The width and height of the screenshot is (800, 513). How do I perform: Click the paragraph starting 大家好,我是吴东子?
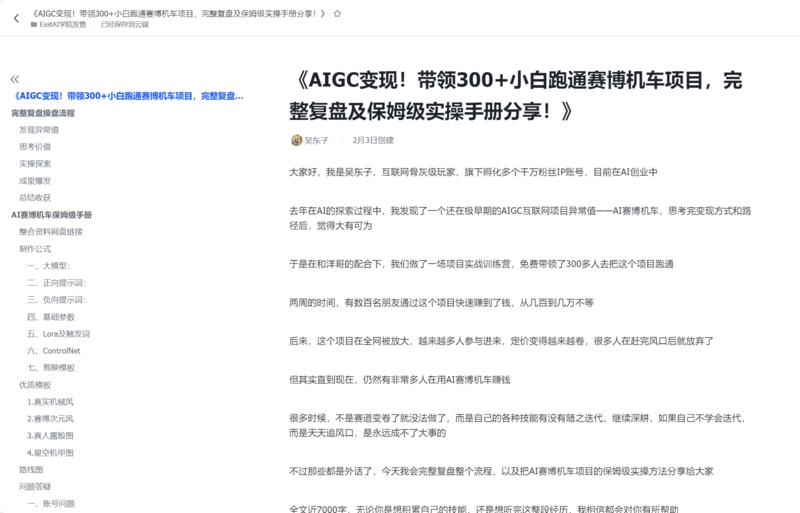pos(473,172)
